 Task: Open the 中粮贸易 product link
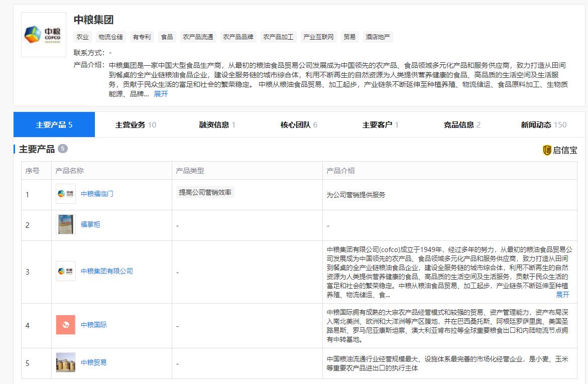(94, 362)
